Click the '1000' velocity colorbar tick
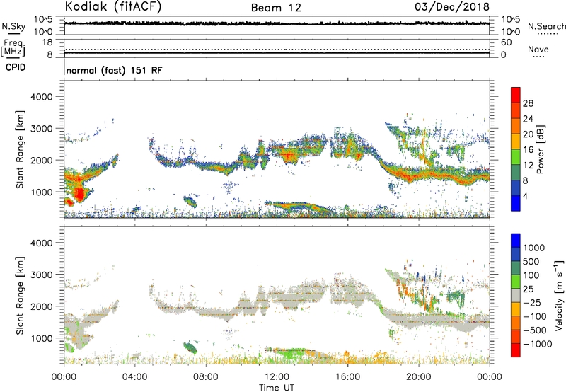The width and height of the screenshot is (566, 392). 534,248
